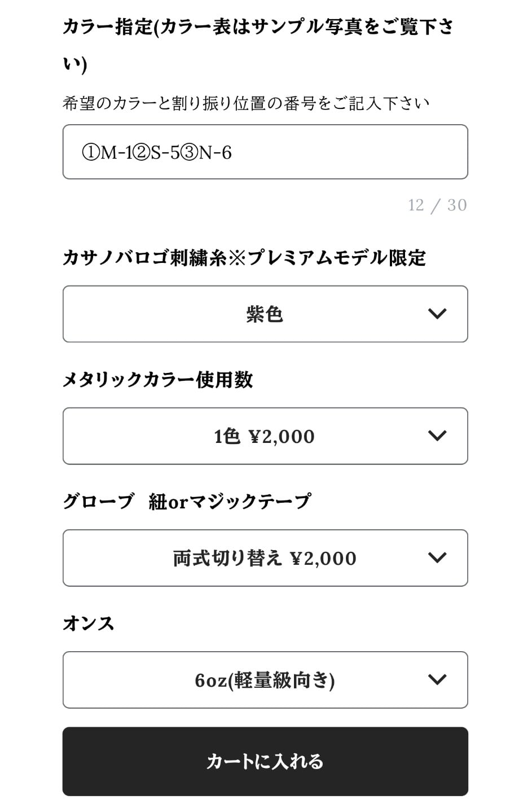Click the カサノバロゴ刺繍糸 field label

click(x=244, y=258)
